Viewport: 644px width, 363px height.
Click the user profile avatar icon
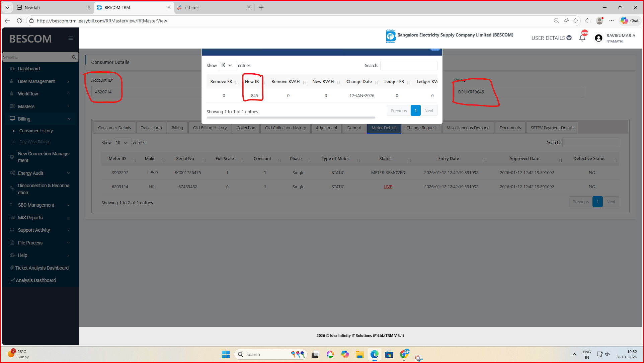(598, 38)
